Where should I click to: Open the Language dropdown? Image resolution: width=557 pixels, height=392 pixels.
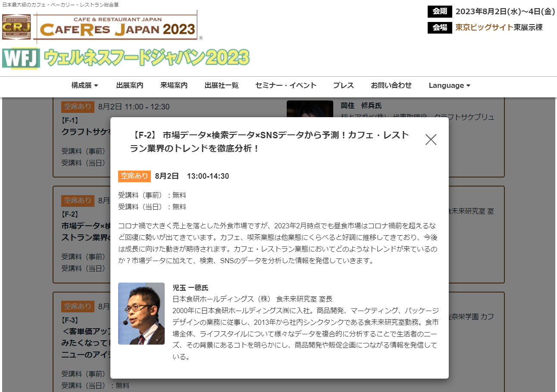(449, 85)
